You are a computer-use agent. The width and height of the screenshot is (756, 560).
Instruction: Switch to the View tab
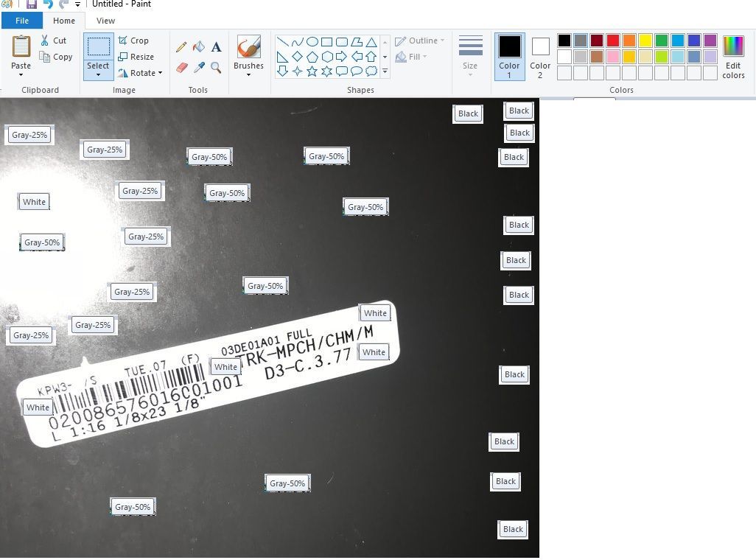(x=105, y=21)
